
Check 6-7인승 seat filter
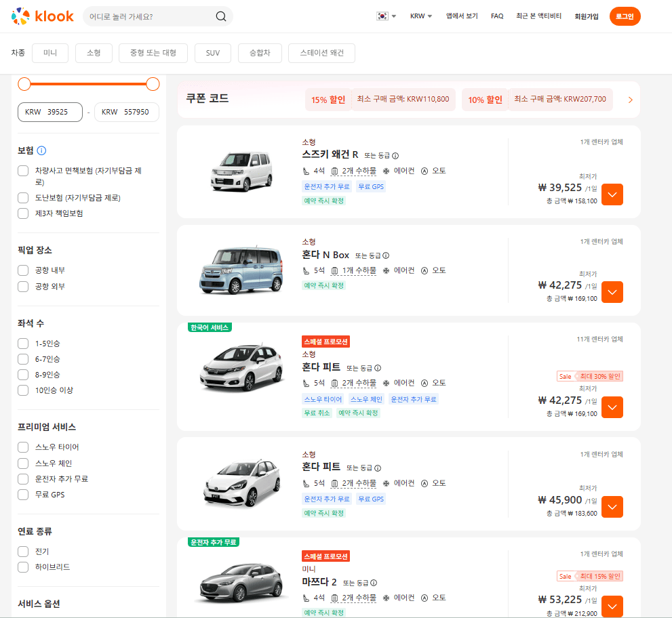click(x=23, y=359)
